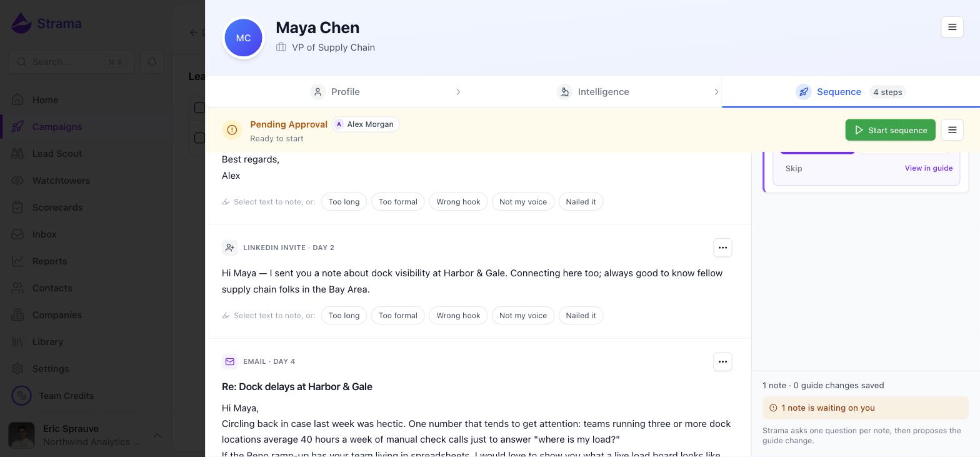Tag LinkedIn invite as Too formal
This screenshot has height=457, width=980.
tap(397, 316)
